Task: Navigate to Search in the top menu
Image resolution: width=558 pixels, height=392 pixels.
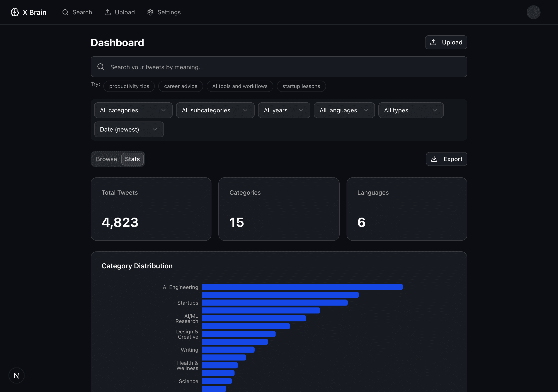Action: tap(77, 12)
